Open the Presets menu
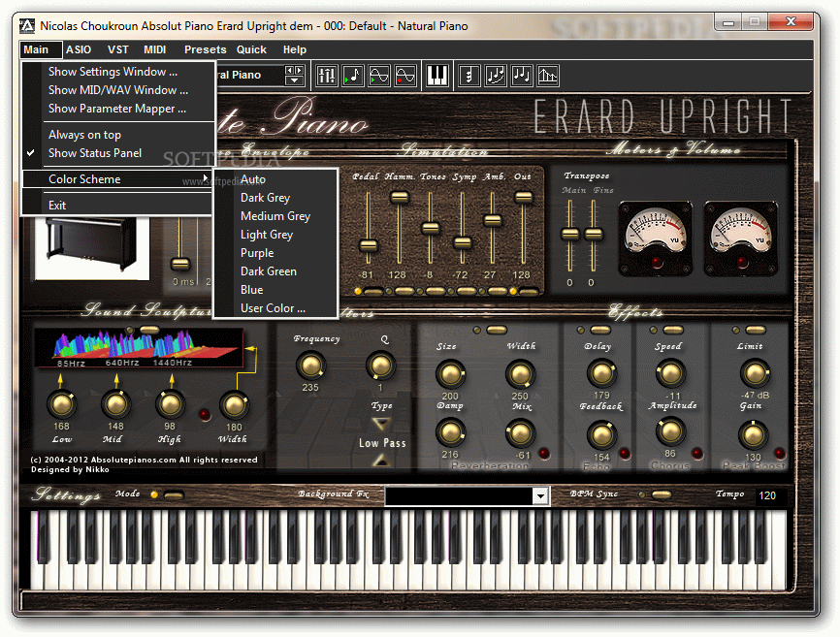840x637 pixels. [206, 49]
